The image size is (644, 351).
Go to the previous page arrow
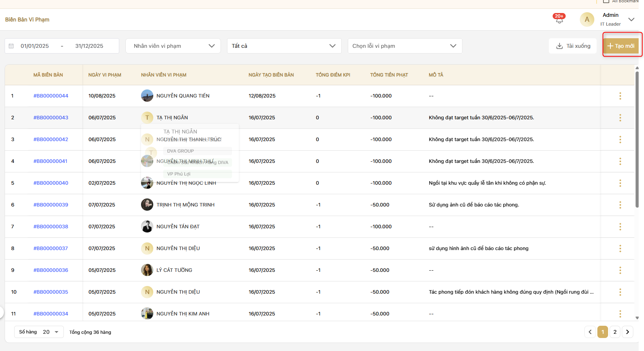[590, 332]
